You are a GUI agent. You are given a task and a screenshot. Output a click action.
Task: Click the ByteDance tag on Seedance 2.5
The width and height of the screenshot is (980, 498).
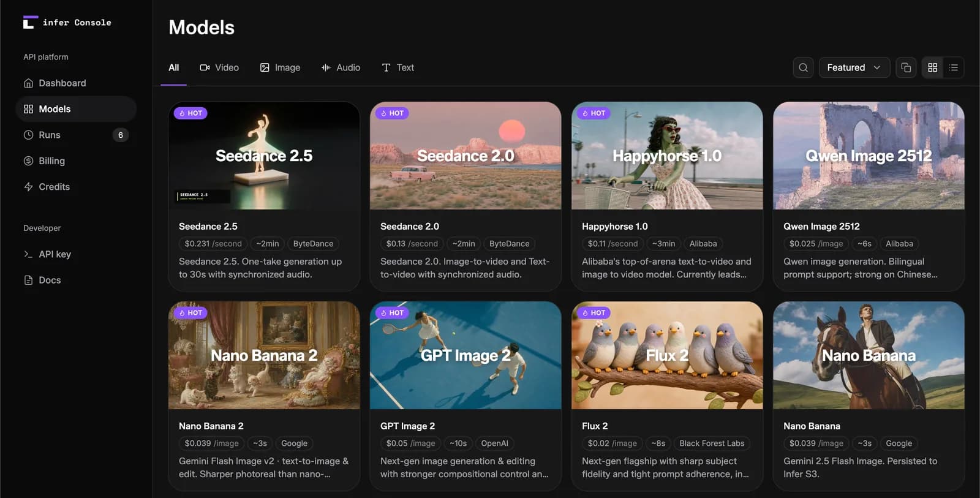(x=313, y=244)
